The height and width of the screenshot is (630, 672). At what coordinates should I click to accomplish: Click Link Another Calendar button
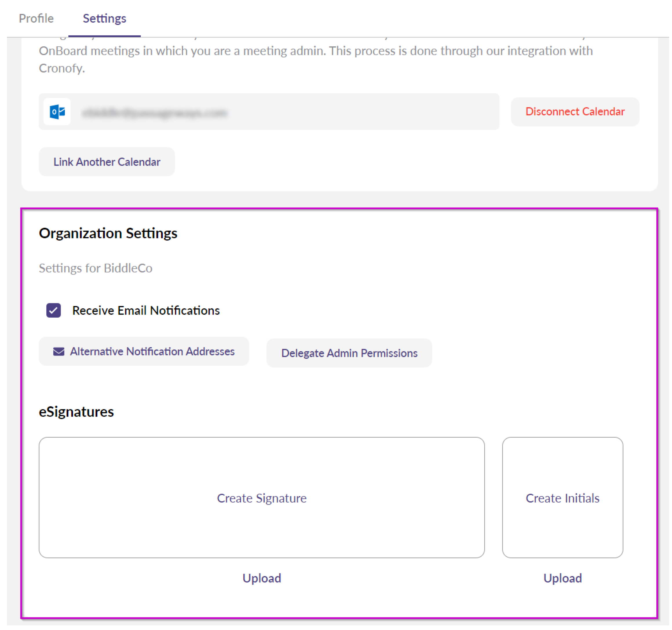coord(107,162)
